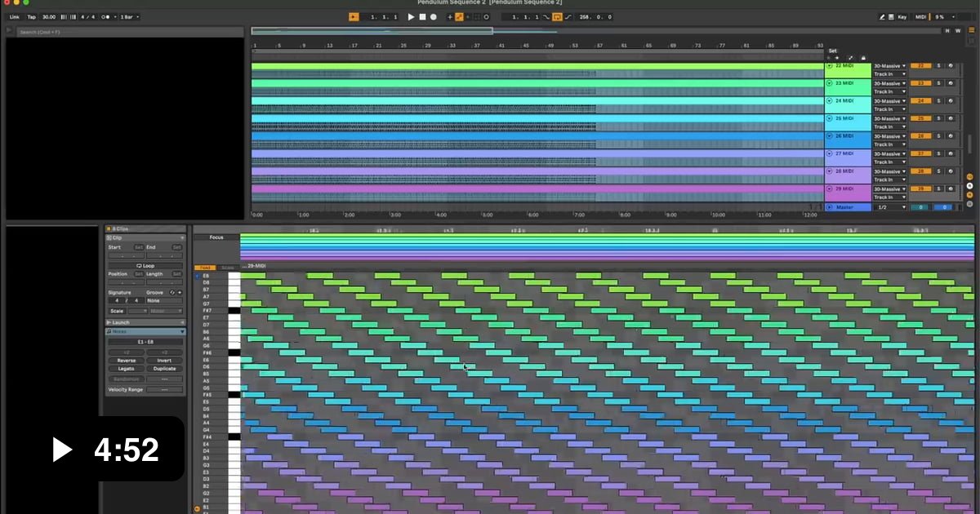The width and height of the screenshot is (980, 514).
Task: Open the 30-Massive device chooser on track 22 MIDI
Action: tap(890, 67)
